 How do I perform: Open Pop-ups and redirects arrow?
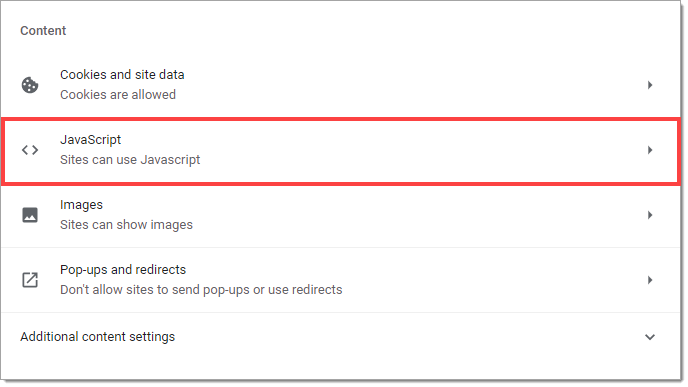[650, 280]
